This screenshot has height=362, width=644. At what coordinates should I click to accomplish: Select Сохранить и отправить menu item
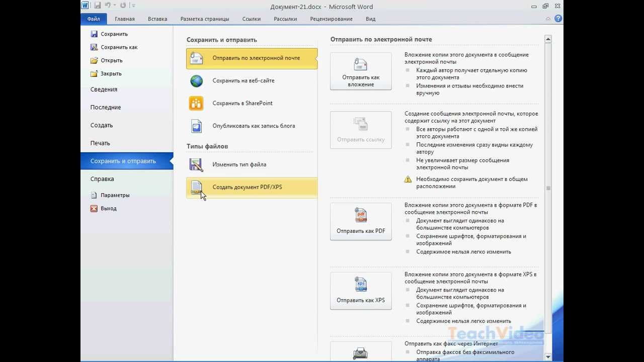(x=127, y=161)
